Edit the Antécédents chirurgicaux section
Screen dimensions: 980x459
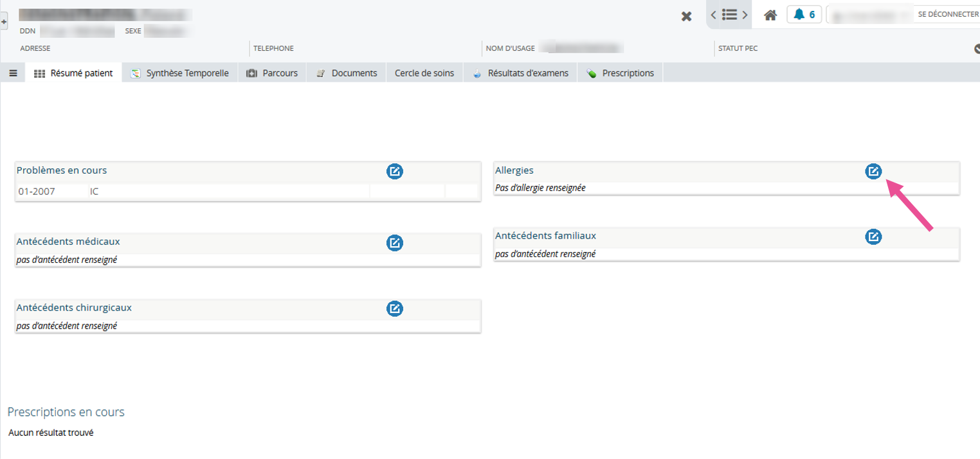(394, 309)
